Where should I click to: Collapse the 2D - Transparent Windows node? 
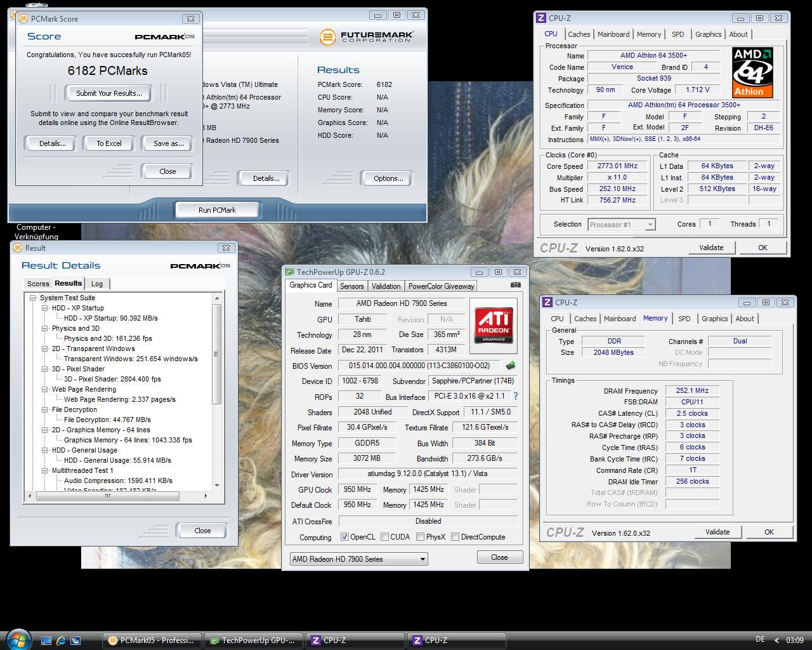click(x=45, y=348)
